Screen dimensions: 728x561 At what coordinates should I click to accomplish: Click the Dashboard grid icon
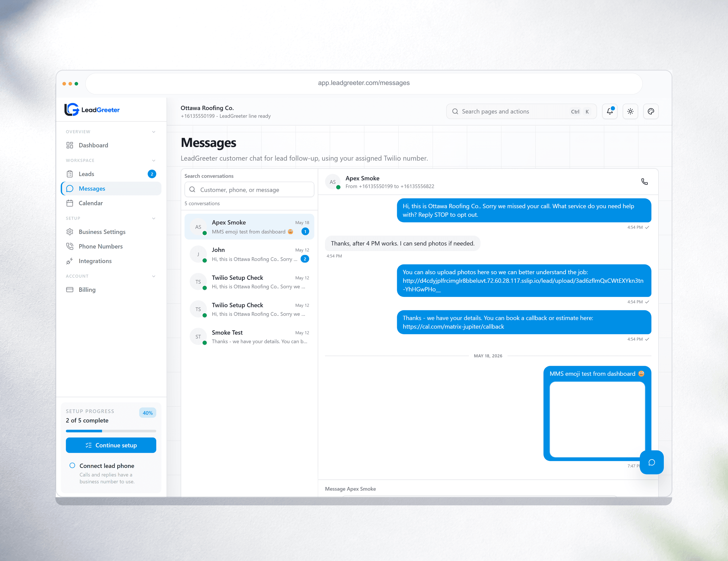point(70,145)
